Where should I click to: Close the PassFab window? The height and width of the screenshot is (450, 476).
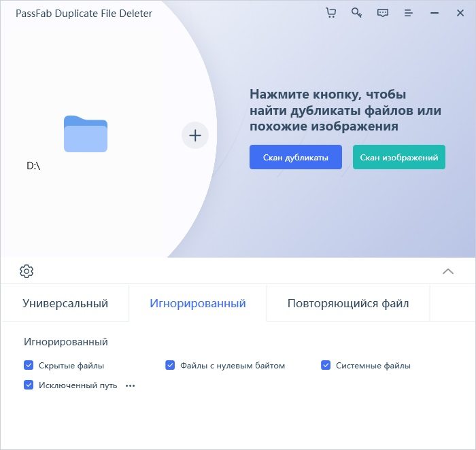point(460,13)
